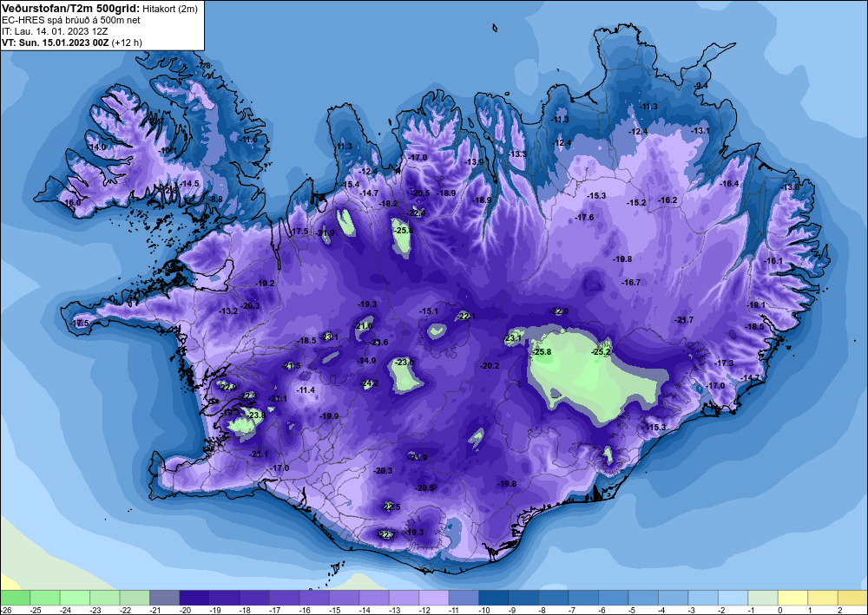Select the grey-blue swatch between -21 and -20
This screenshot has height=615, width=868.
click(x=164, y=598)
